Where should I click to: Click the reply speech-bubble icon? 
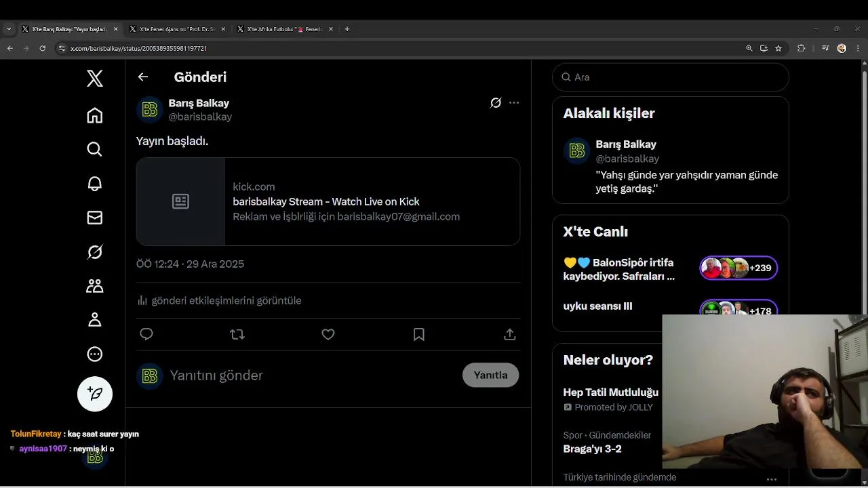pos(146,334)
